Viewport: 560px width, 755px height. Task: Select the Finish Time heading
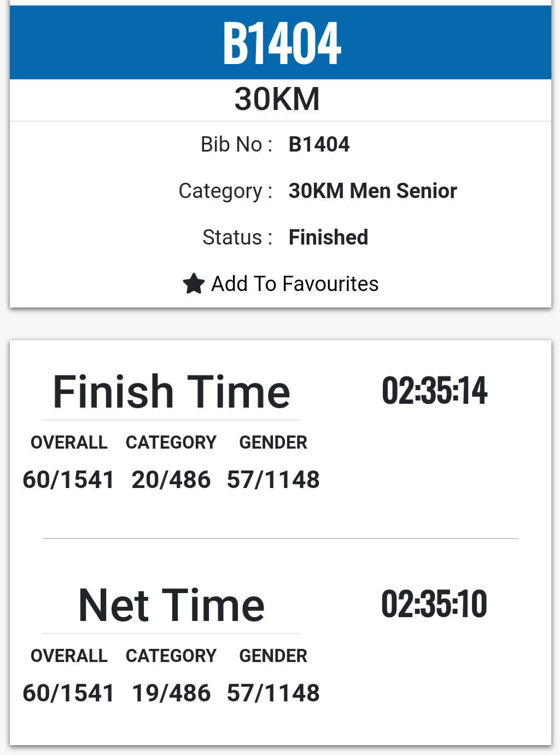(x=171, y=392)
